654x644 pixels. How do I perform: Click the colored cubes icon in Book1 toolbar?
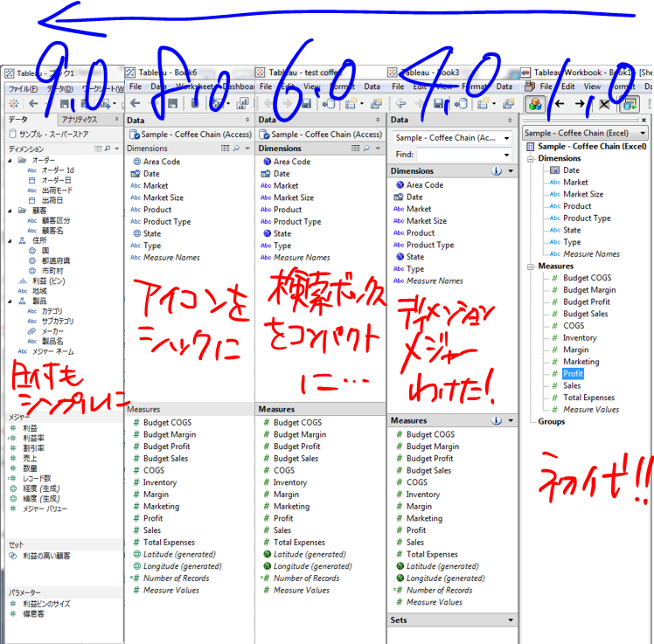[x=535, y=104]
